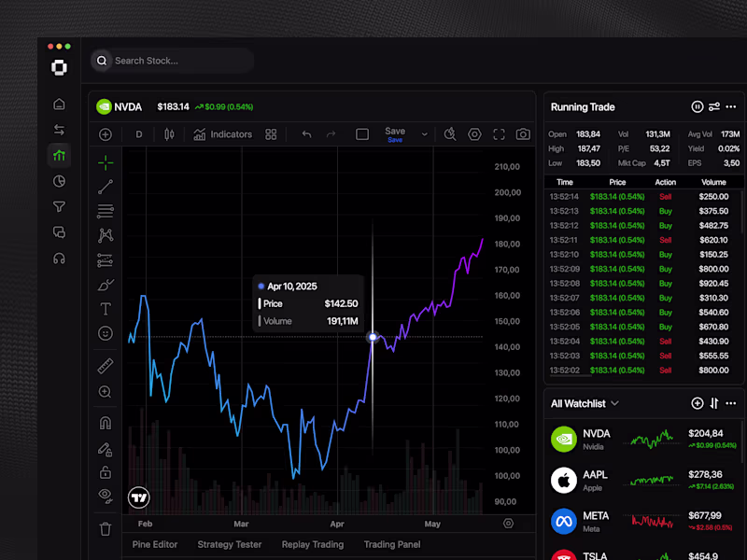
Task: Select the text annotation tool
Action: [x=106, y=308]
